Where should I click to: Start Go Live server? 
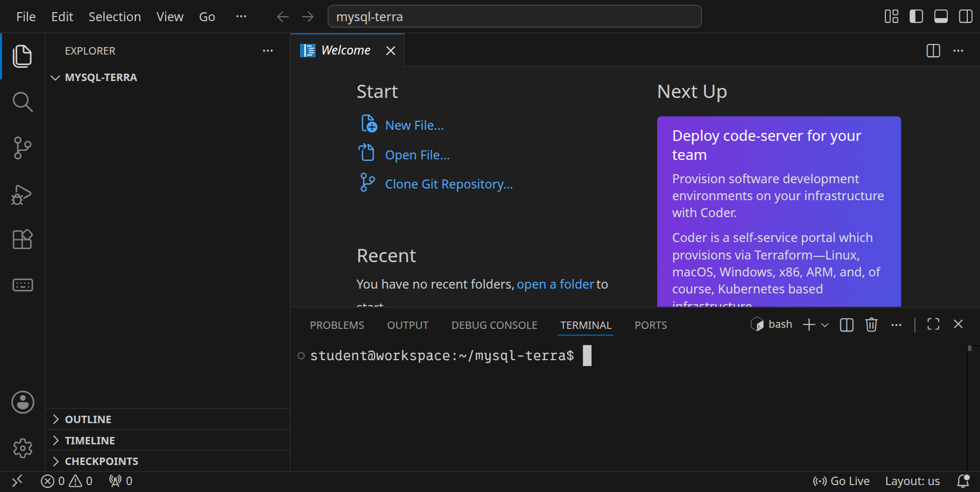click(841, 481)
